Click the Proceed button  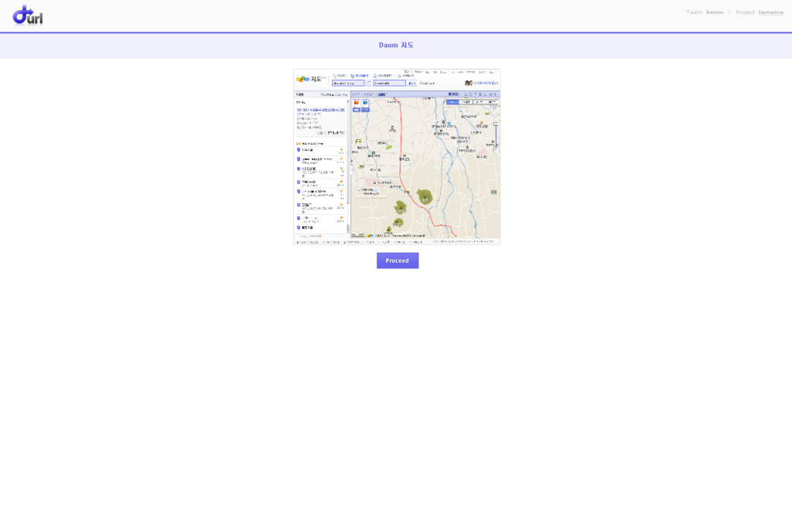click(x=398, y=261)
